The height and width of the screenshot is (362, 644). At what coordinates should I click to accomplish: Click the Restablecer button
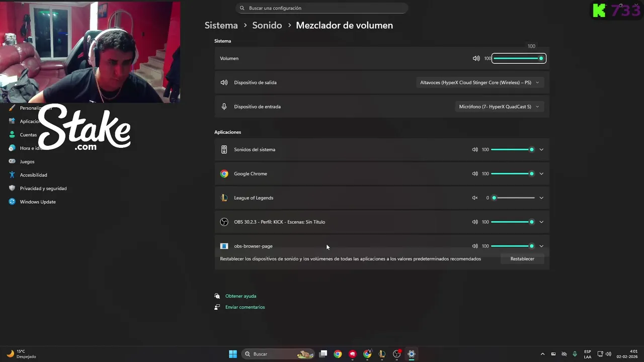click(x=522, y=258)
